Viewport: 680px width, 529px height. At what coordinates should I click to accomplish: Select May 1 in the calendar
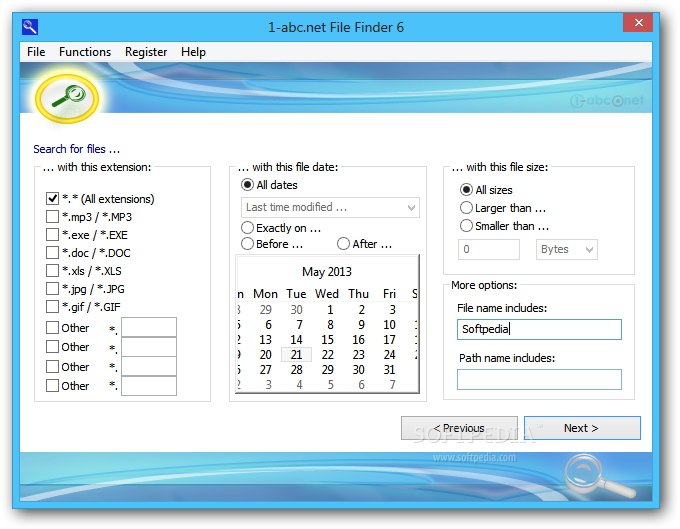(330, 310)
